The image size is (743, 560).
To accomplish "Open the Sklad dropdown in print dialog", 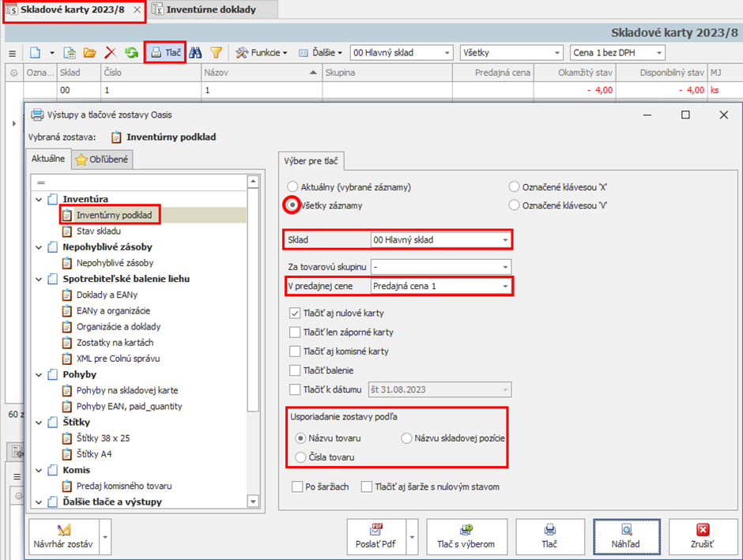I will pyautogui.click(x=504, y=239).
